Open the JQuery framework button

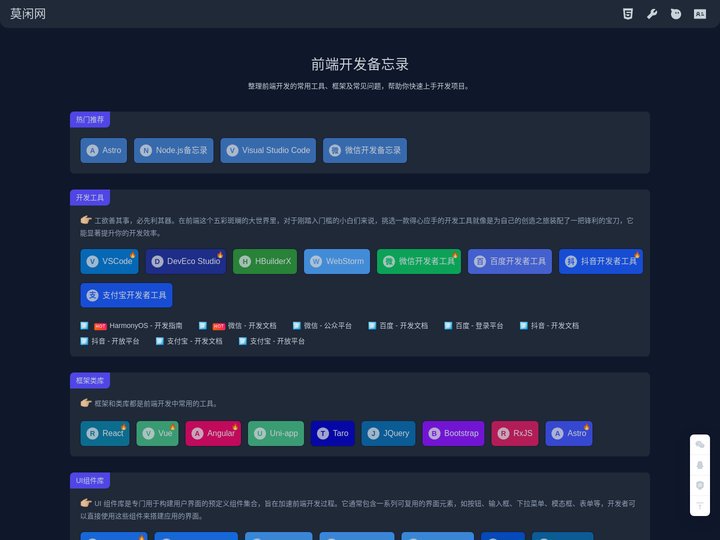click(x=388, y=433)
